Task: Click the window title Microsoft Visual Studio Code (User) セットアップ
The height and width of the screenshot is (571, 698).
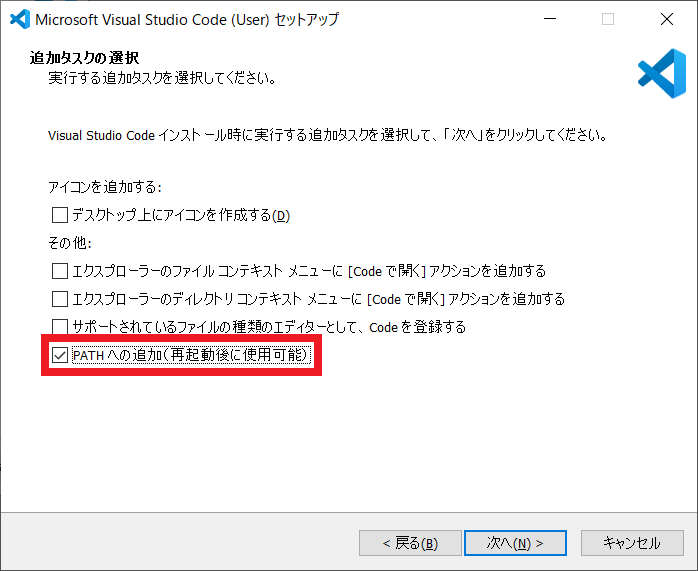Action: 187,20
